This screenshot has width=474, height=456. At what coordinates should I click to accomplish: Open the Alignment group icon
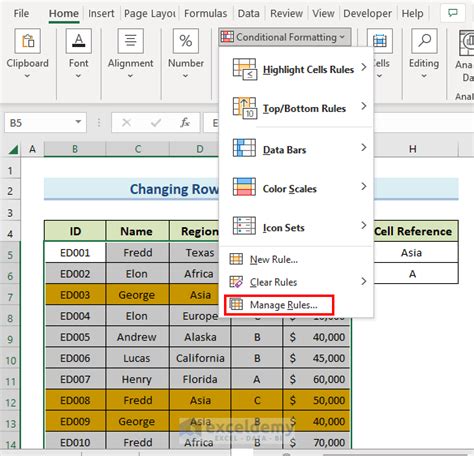click(x=131, y=41)
